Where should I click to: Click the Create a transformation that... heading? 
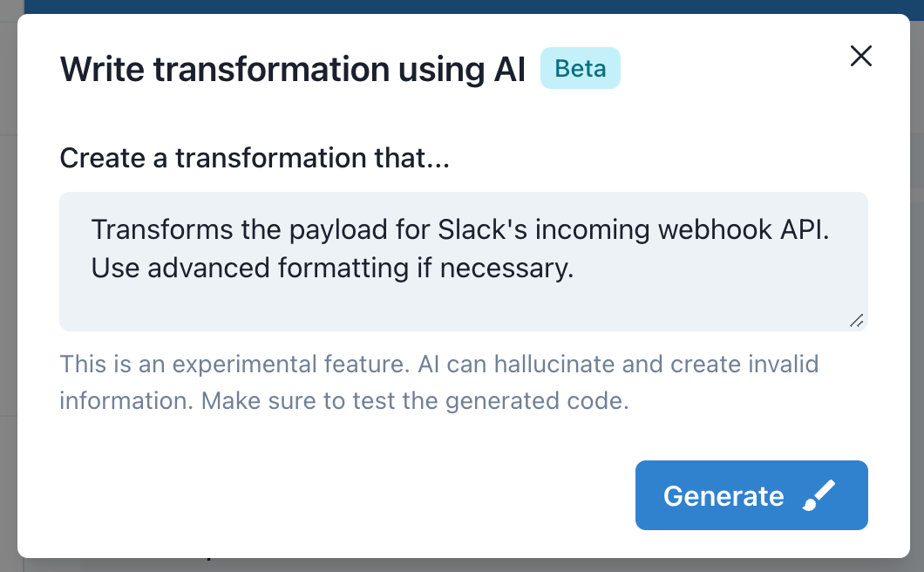[255, 158]
